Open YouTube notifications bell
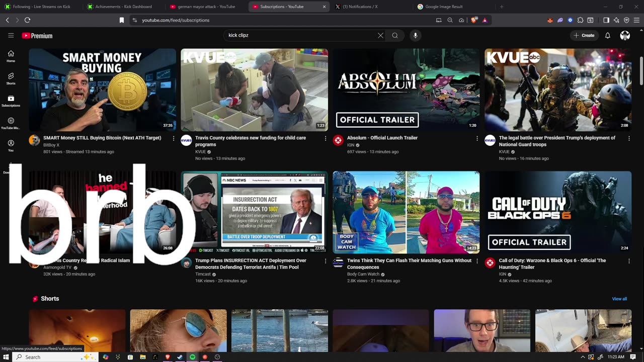The height and width of the screenshot is (362, 644). click(x=607, y=35)
